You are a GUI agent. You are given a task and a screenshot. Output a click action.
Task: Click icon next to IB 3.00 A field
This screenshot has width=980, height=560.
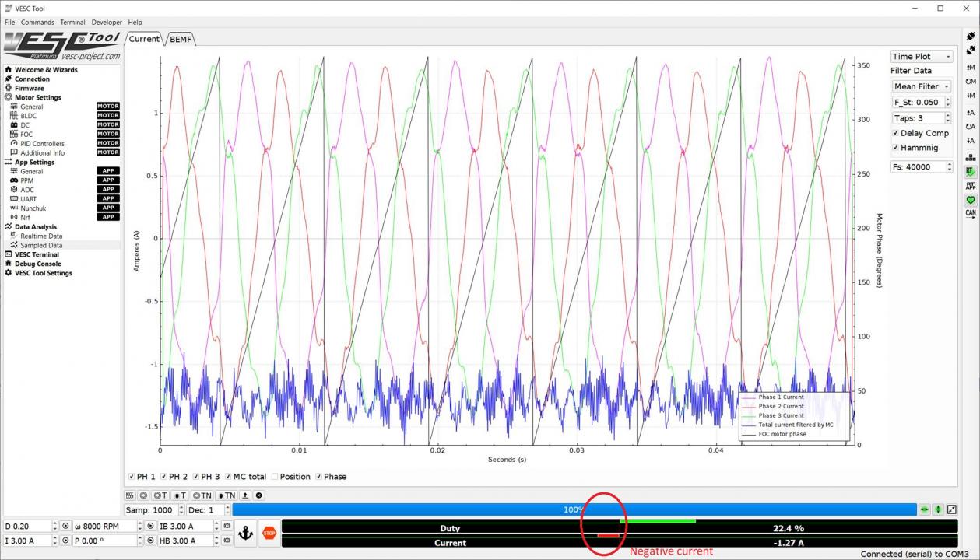click(227, 526)
